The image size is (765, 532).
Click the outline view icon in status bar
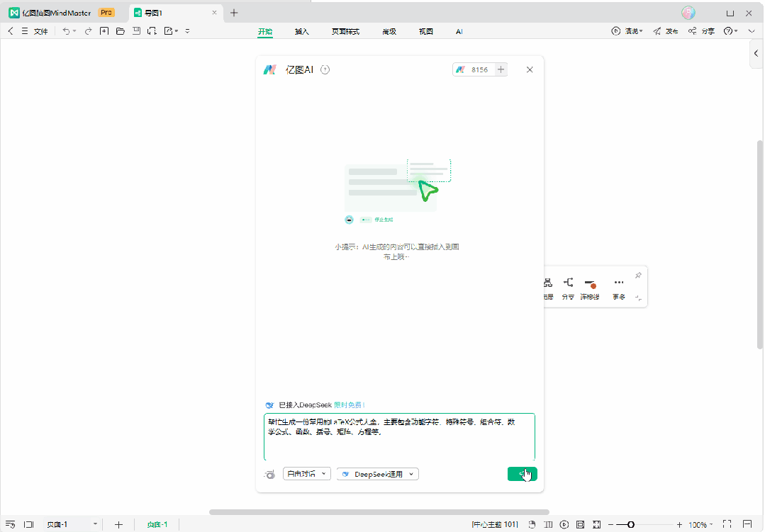(x=11, y=525)
